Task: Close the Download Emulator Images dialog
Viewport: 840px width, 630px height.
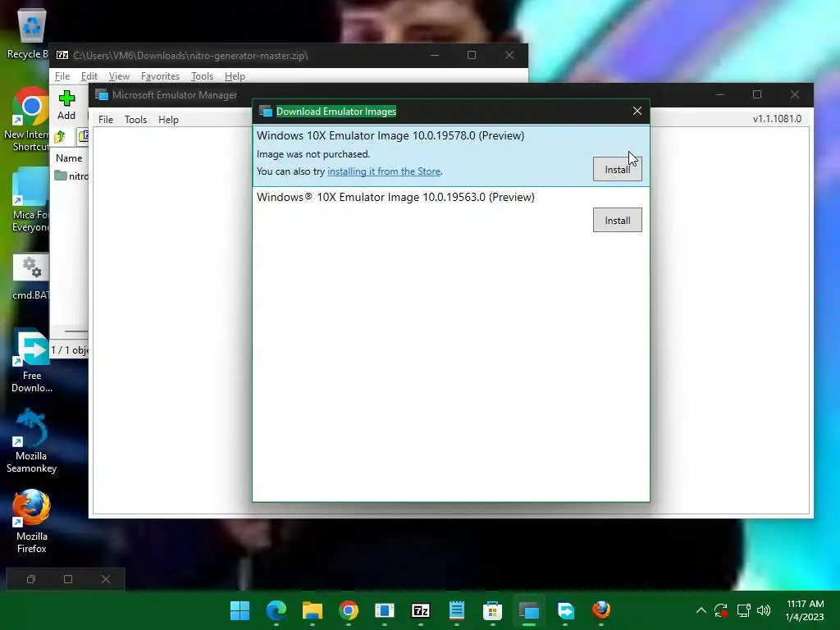Action: [x=637, y=111]
